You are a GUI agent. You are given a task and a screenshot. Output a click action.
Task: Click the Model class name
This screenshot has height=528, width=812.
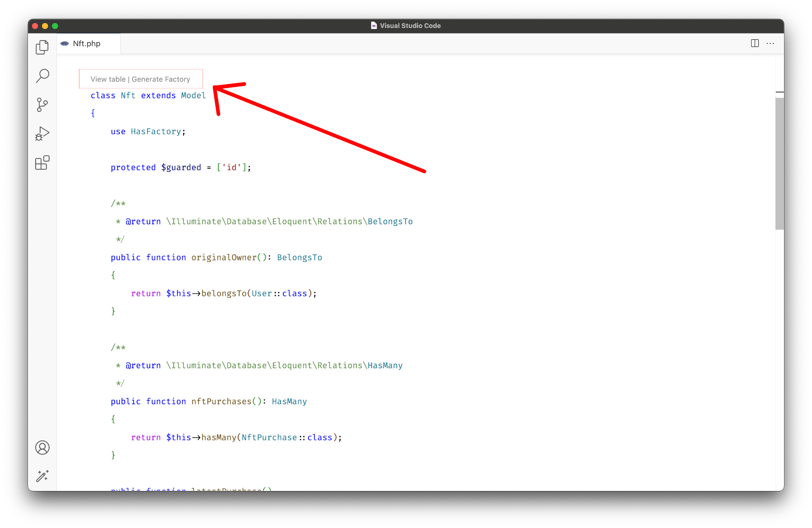click(x=194, y=96)
